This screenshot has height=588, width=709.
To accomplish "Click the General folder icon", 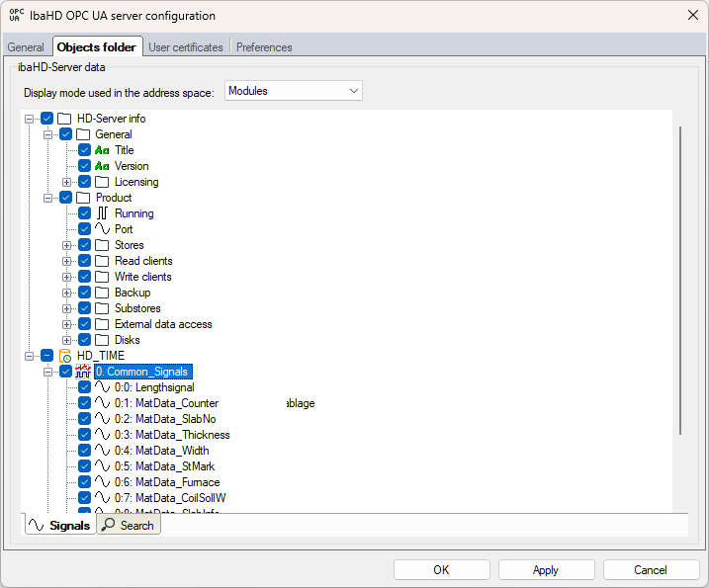I will point(83,134).
